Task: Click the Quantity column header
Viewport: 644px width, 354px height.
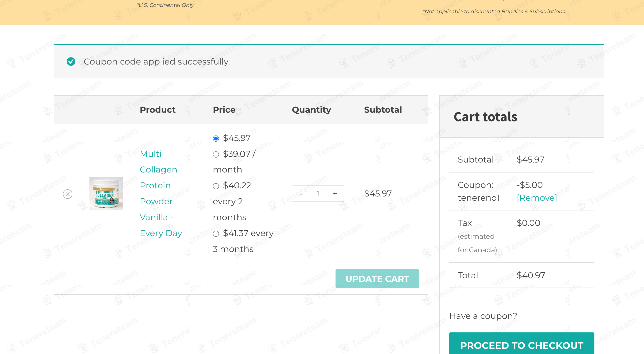Action: tap(311, 110)
